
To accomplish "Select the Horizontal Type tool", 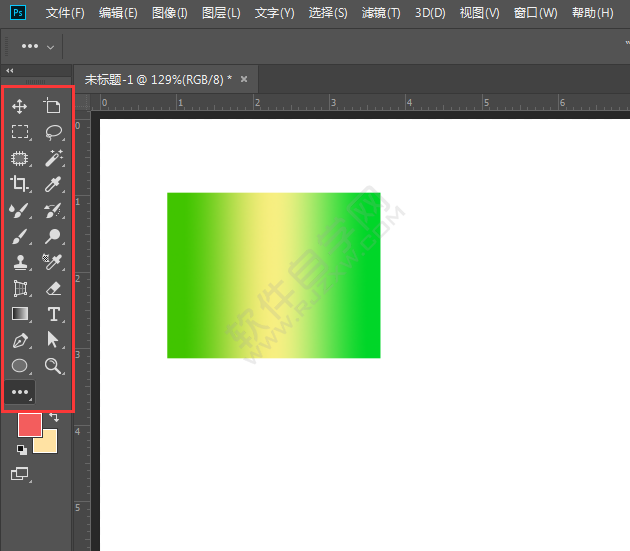I will 53,314.
